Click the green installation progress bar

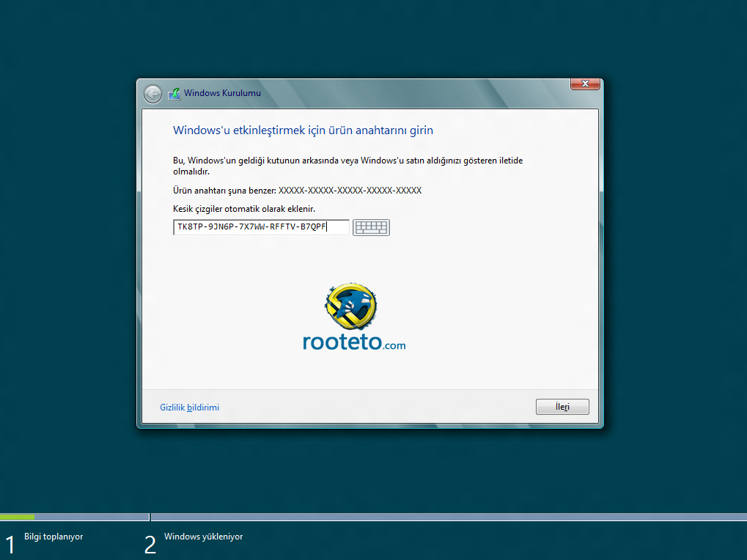pyautogui.click(x=17, y=517)
